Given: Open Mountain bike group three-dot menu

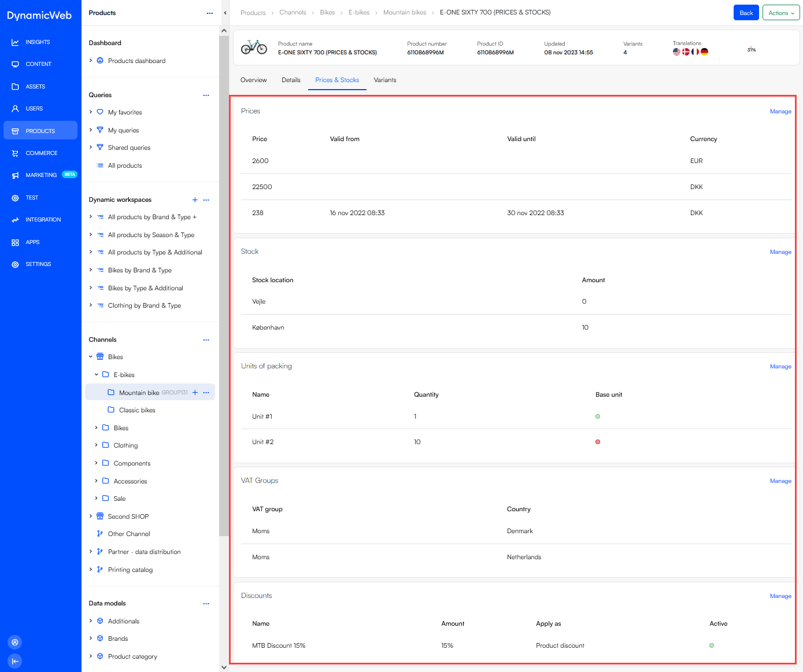Looking at the screenshot, I should pyautogui.click(x=206, y=393).
